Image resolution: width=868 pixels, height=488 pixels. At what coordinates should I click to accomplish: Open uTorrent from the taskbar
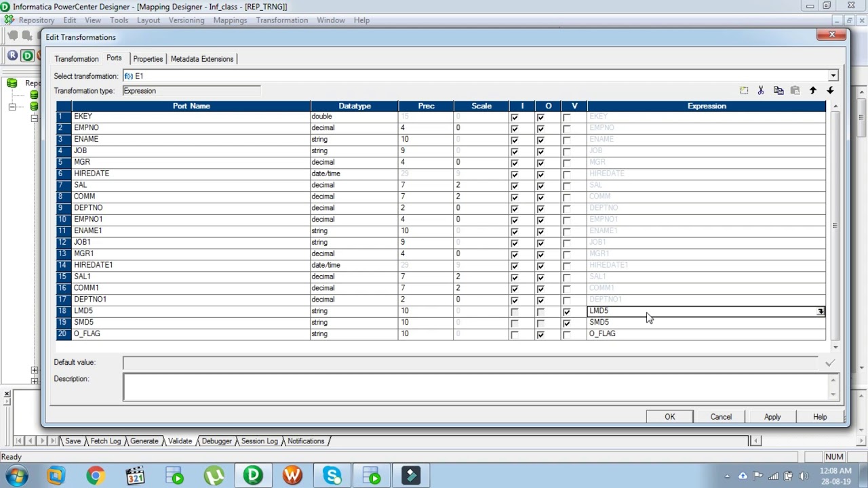[214, 476]
